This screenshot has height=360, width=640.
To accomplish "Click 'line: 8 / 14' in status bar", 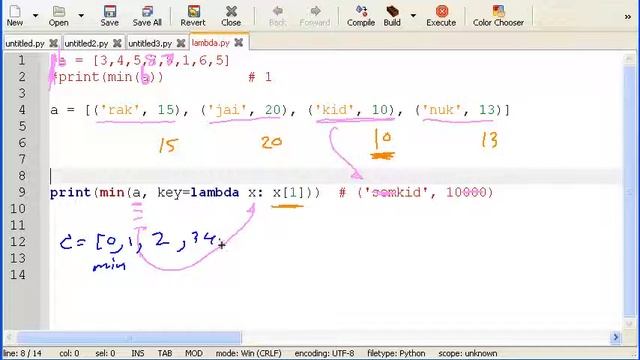I will click(22, 353).
